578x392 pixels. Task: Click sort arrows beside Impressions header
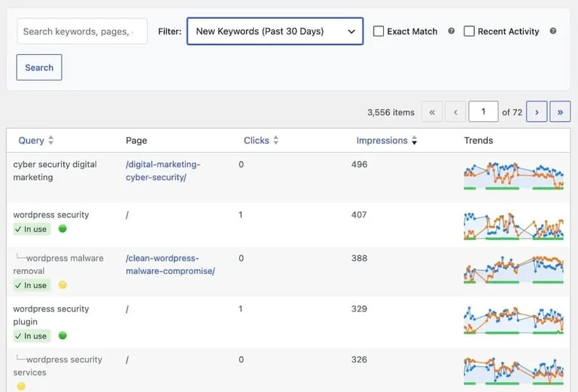point(415,140)
